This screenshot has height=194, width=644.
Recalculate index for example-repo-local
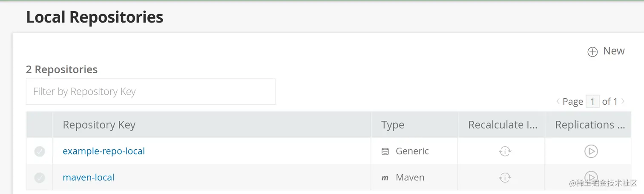click(505, 151)
